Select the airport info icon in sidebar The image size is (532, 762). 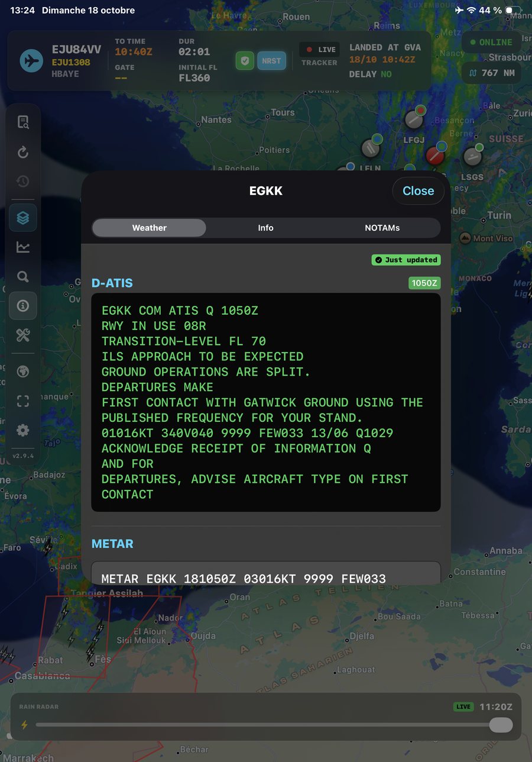23,306
